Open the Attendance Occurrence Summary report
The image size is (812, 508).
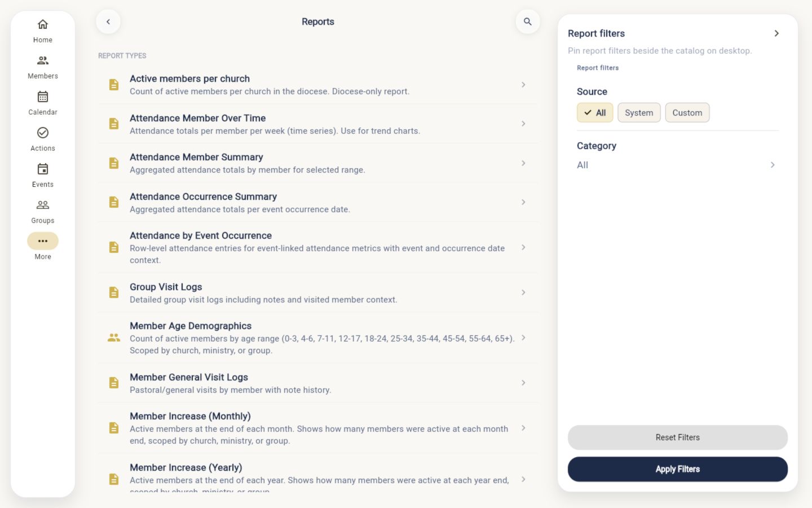[x=318, y=202]
